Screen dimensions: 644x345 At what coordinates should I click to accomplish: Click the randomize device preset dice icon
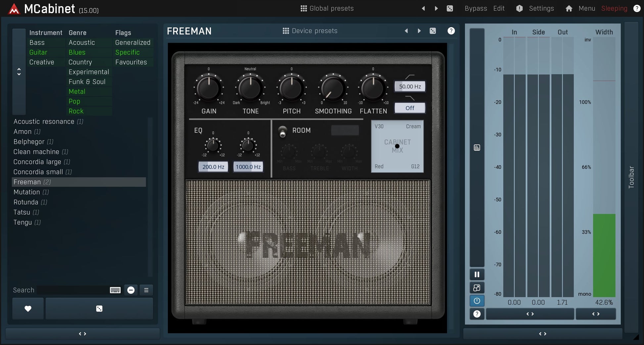coord(433,31)
